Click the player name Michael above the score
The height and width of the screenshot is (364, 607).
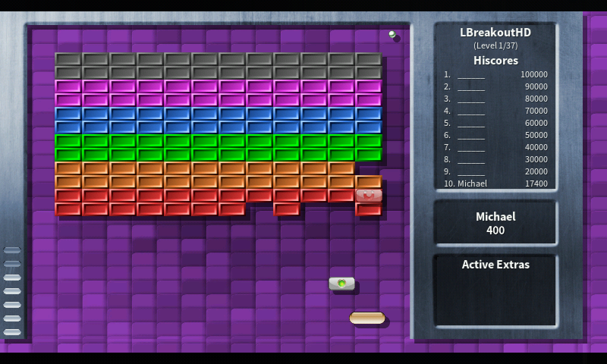[x=495, y=217]
